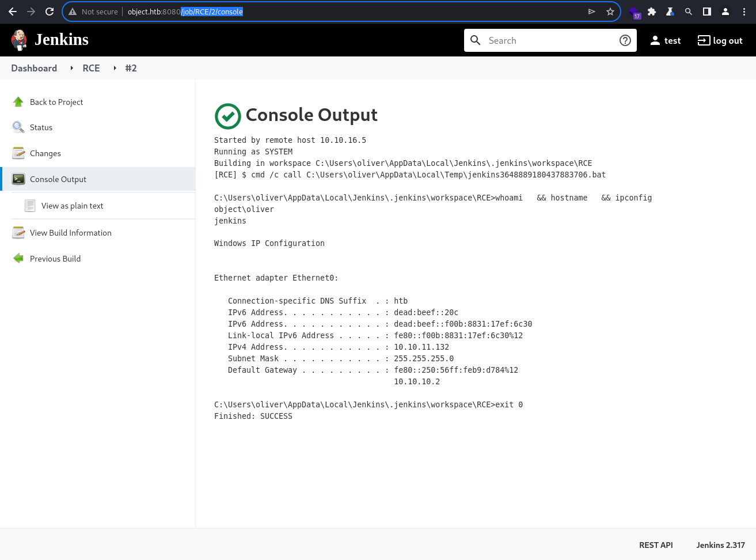Click the browser toolbar magnifier icon

(689, 12)
